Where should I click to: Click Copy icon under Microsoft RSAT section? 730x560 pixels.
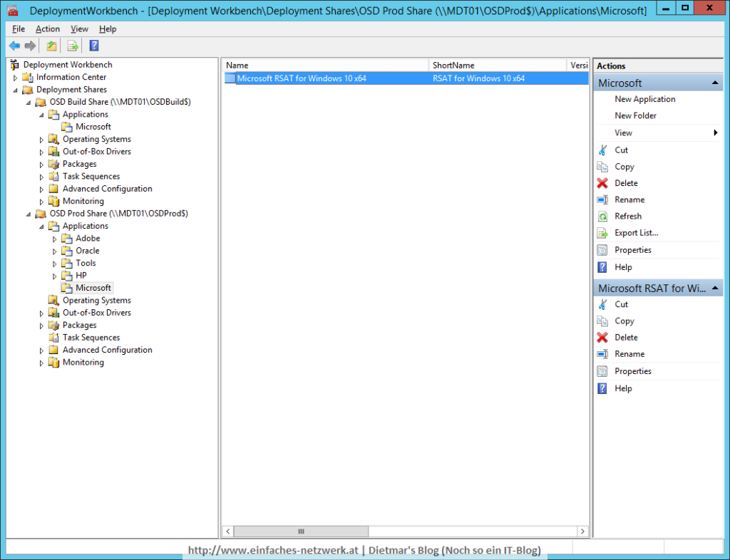coord(602,321)
